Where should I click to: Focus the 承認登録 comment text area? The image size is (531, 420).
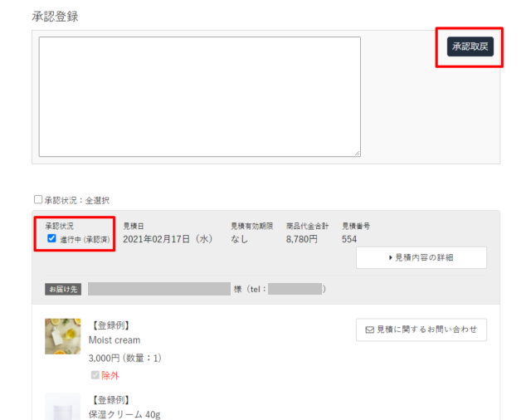tap(200, 97)
